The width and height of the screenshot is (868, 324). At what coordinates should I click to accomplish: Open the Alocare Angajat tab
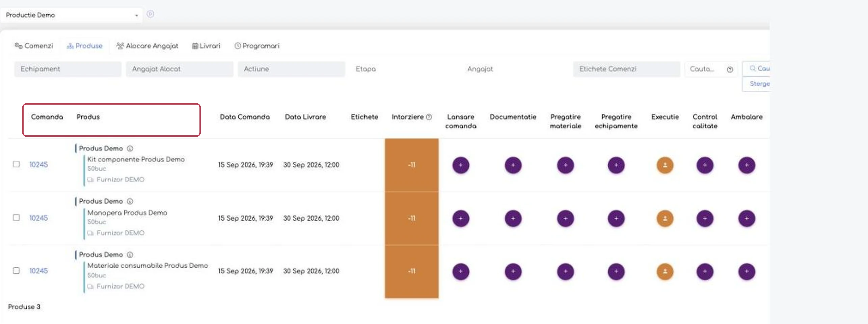[x=147, y=46]
